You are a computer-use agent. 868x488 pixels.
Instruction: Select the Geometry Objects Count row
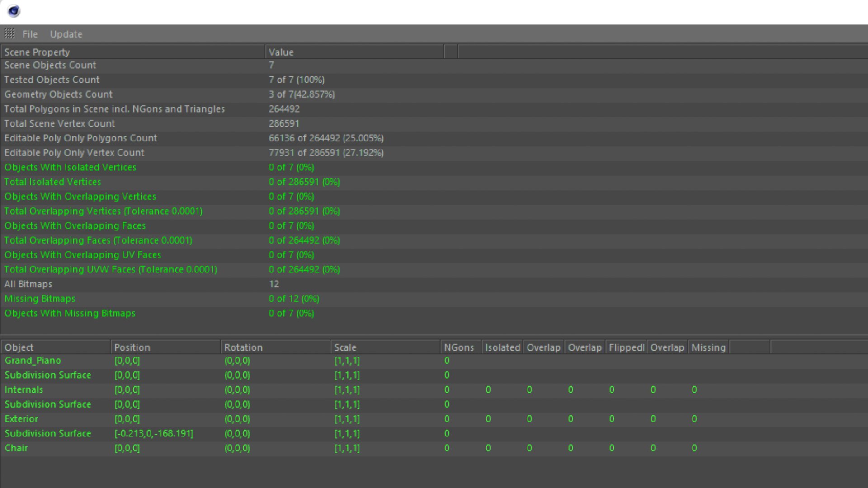click(434, 94)
